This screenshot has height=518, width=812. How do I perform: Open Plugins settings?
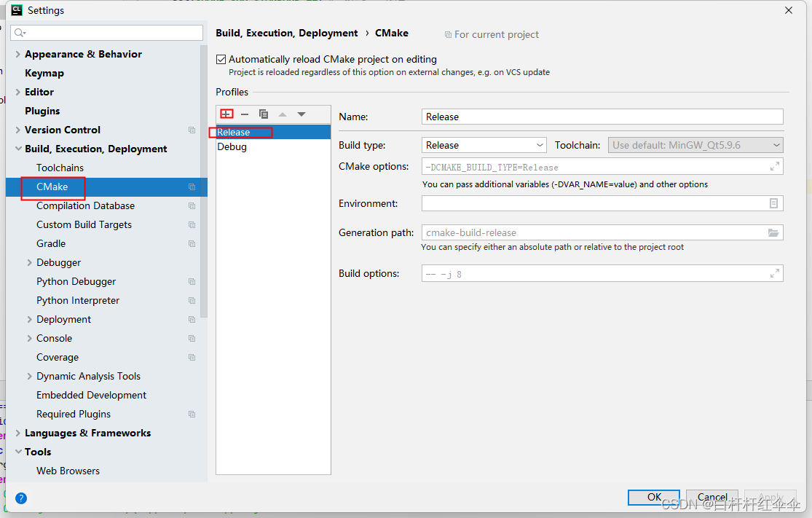[x=42, y=111]
